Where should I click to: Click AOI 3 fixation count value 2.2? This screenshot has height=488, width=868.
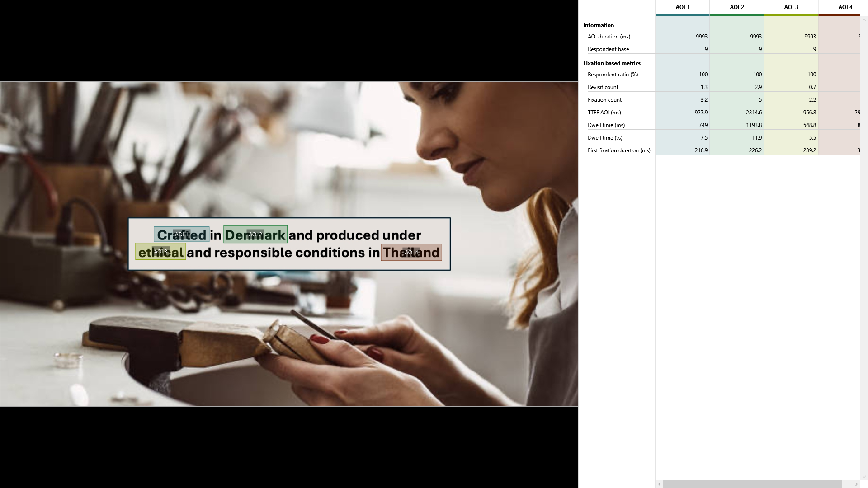[x=812, y=100]
